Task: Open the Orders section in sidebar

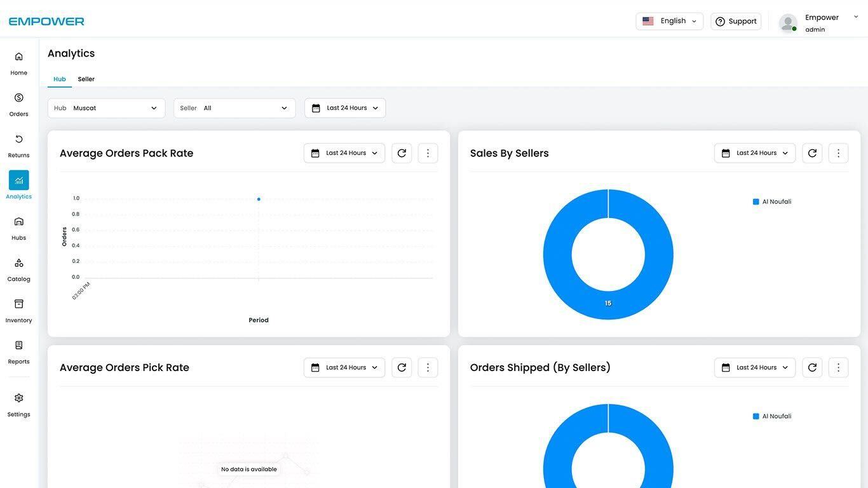Action: click(18, 104)
